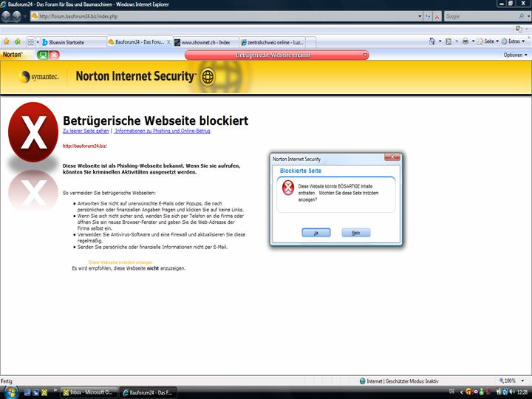The width and height of the screenshot is (532, 399).
Task: Click the Show Desktop quick launch icon
Action: [27, 392]
